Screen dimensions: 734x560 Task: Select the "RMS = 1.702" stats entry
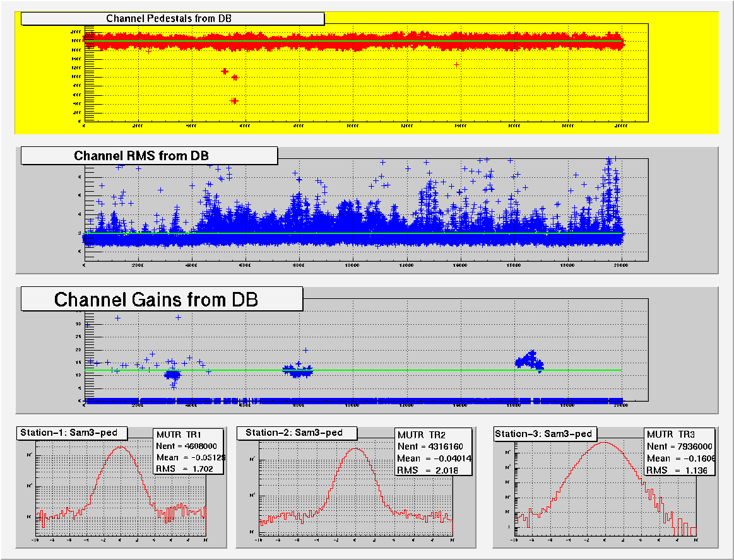[x=184, y=469]
